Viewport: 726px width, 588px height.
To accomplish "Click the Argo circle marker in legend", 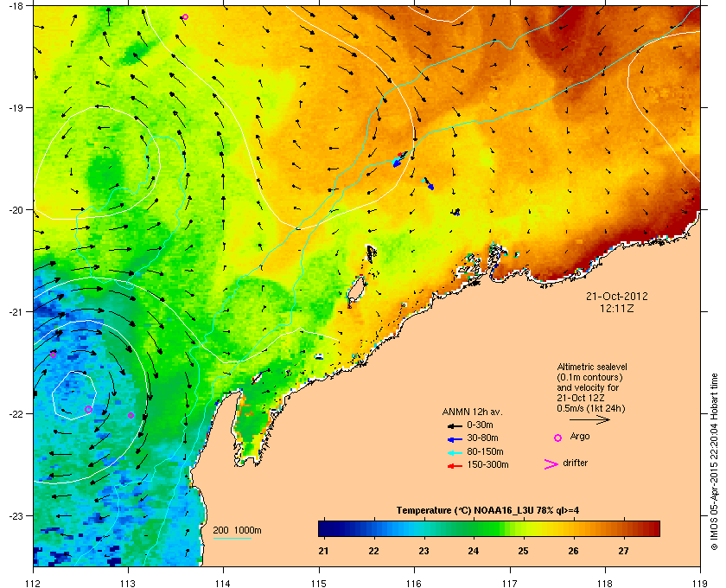I will pyautogui.click(x=557, y=438).
